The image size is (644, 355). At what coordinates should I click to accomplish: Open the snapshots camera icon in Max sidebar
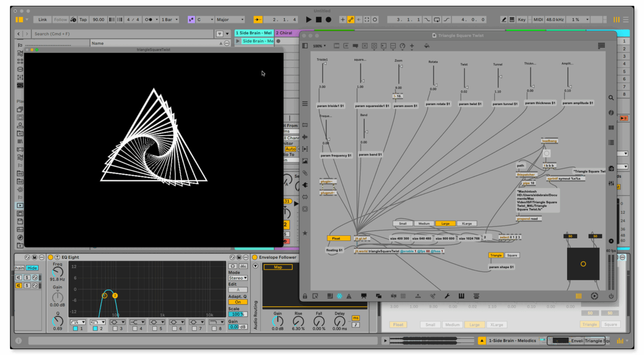pyautogui.click(x=611, y=169)
